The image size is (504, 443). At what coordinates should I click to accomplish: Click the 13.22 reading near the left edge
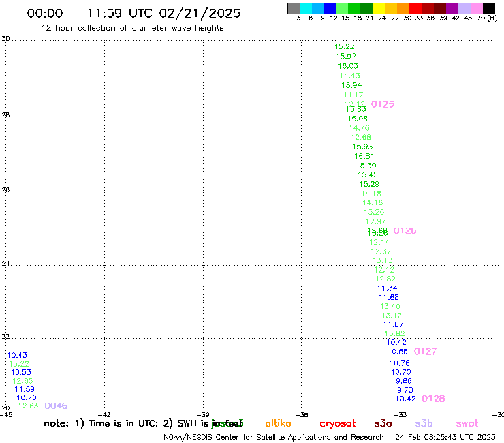[x=19, y=363]
